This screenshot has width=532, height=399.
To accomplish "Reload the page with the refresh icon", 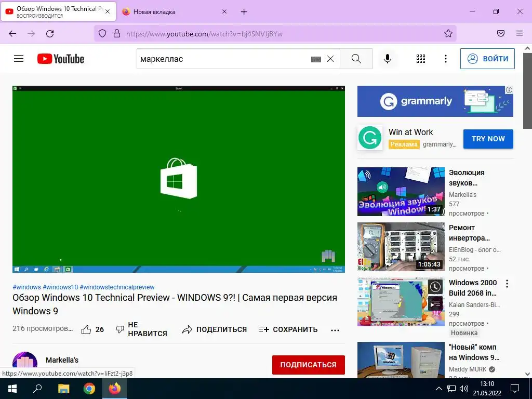I will (x=50, y=33).
